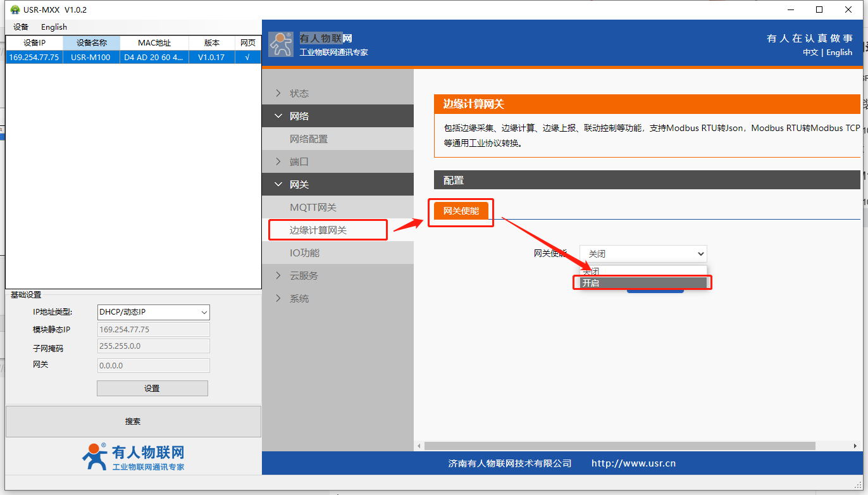Click the 网关 address input field
This screenshot has height=495, width=868.
tap(153, 365)
